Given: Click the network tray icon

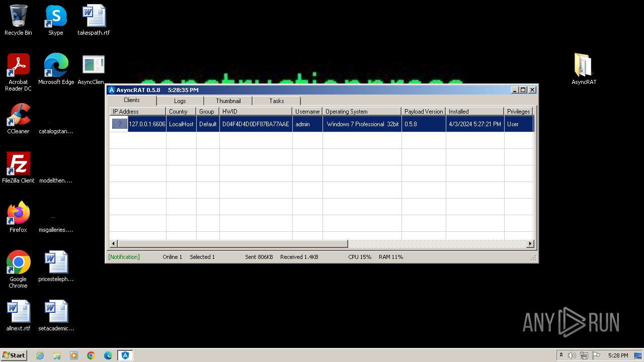Looking at the screenshot, I should pyautogui.click(x=584, y=355).
